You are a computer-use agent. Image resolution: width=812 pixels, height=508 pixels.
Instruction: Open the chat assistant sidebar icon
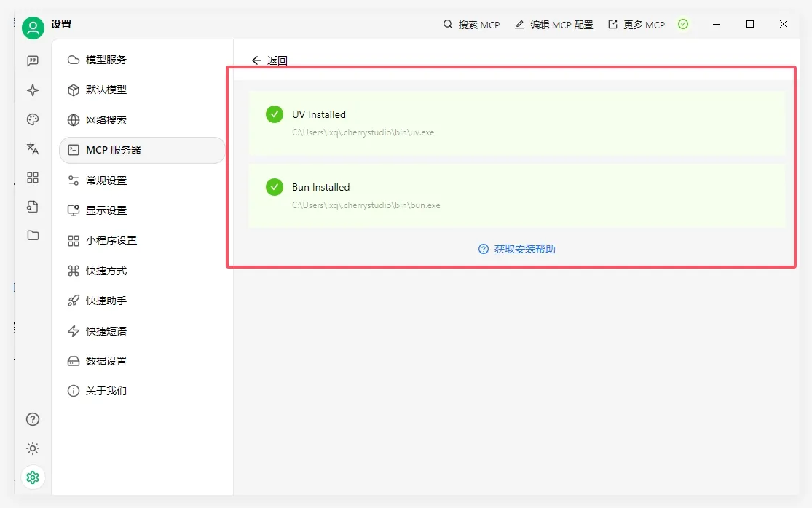(x=33, y=61)
